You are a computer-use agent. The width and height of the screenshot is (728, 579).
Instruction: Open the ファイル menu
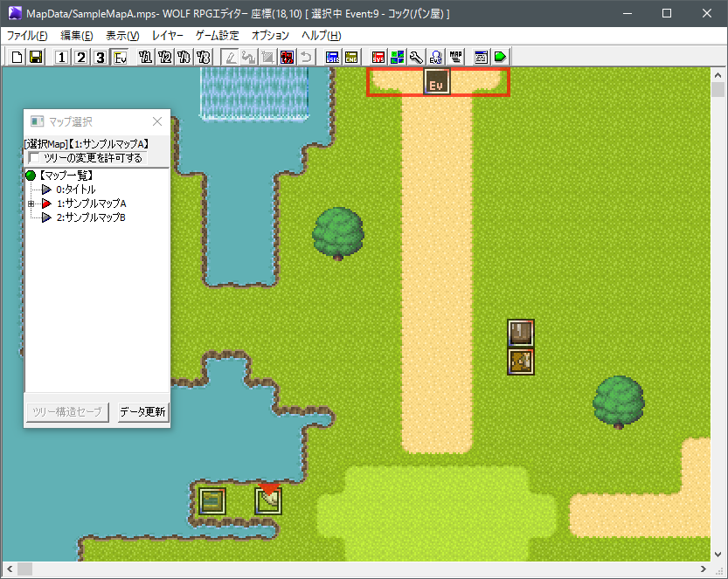[x=26, y=35]
